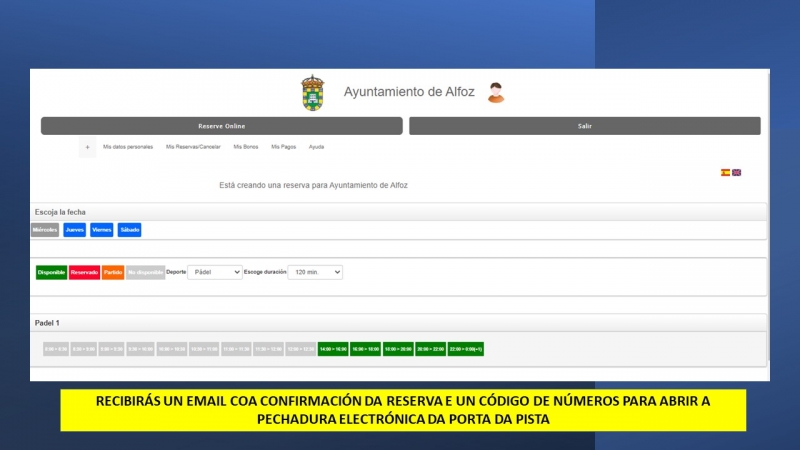Switch language using the British flag
The height and width of the screenshot is (450, 800).
(737, 172)
